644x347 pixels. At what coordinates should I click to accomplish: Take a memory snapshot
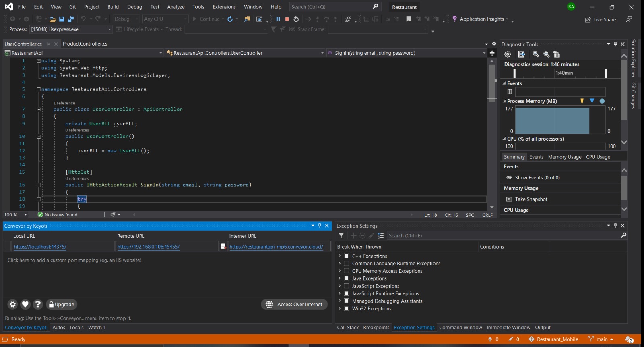(x=527, y=199)
